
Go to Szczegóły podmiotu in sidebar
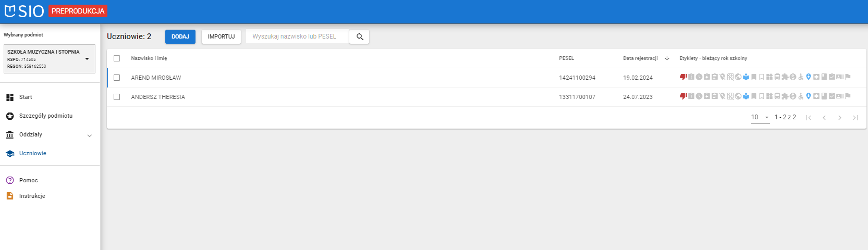45,116
